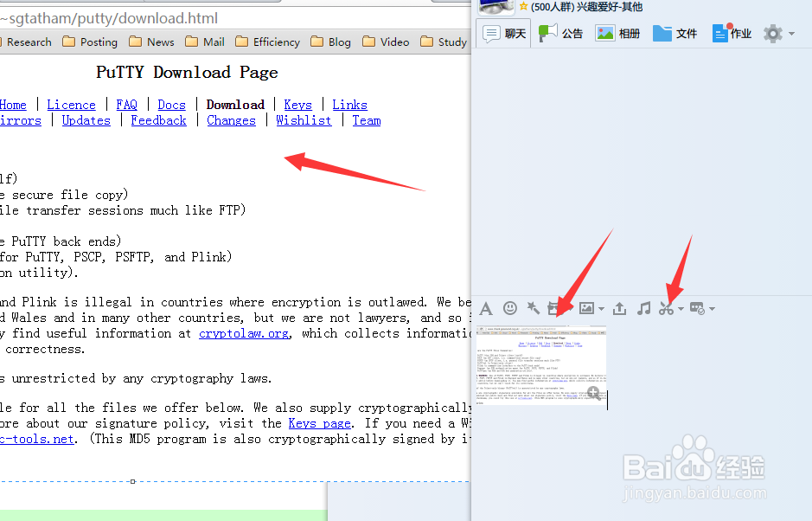Click the selection handle on the dashed line
Image resolution: width=812 pixels, height=521 pixels.
[x=133, y=481]
